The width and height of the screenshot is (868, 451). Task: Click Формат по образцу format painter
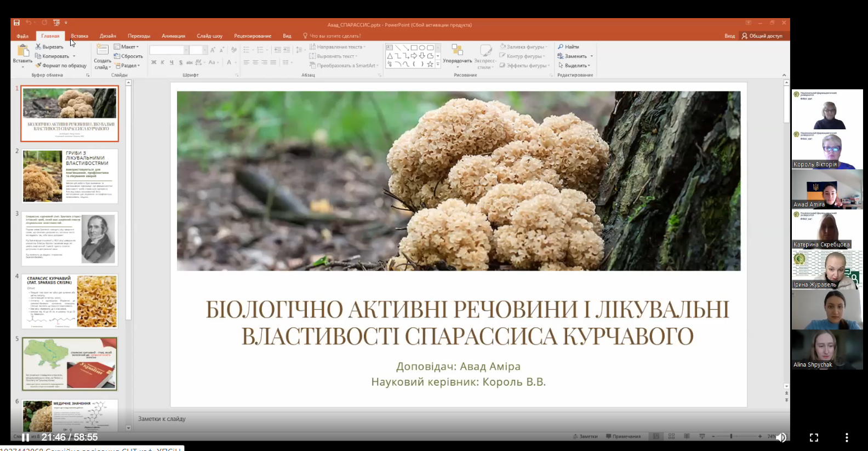pyautogui.click(x=61, y=65)
